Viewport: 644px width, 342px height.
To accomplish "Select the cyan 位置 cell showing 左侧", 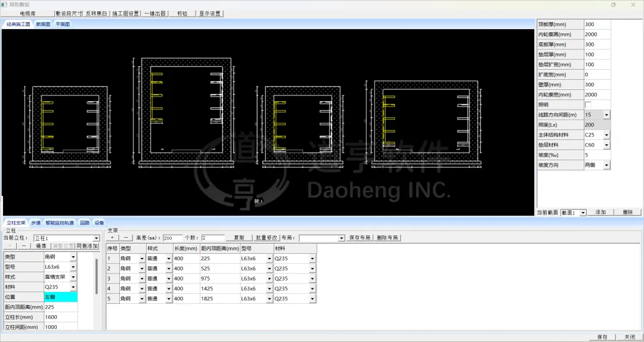I will (x=61, y=297).
